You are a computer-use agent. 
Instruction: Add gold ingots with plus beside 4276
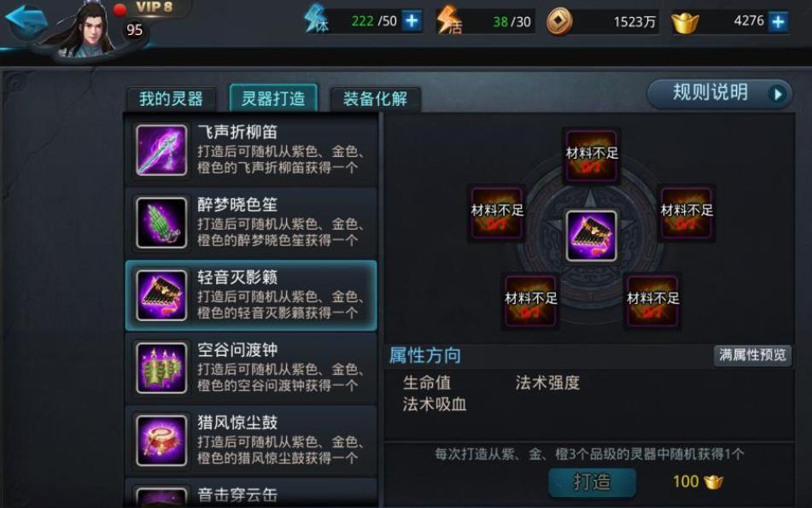779,21
